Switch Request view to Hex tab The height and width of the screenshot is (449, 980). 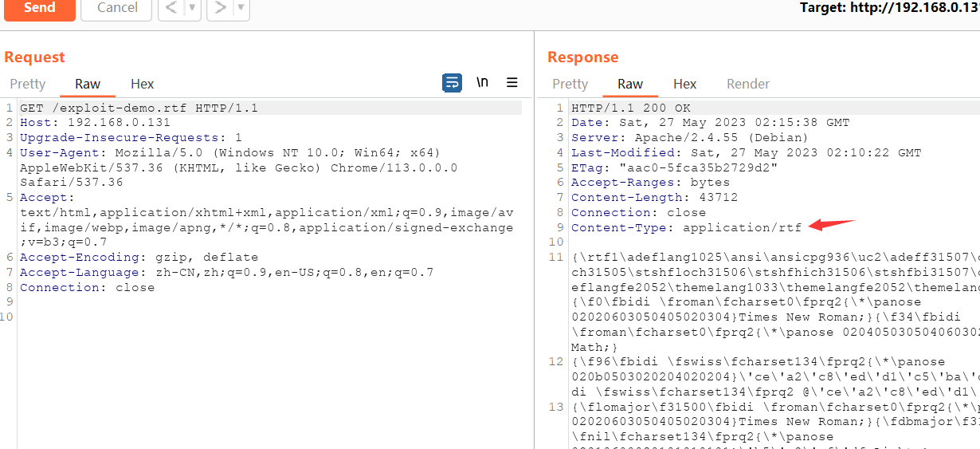pyautogui.click(x=143, y=84)
